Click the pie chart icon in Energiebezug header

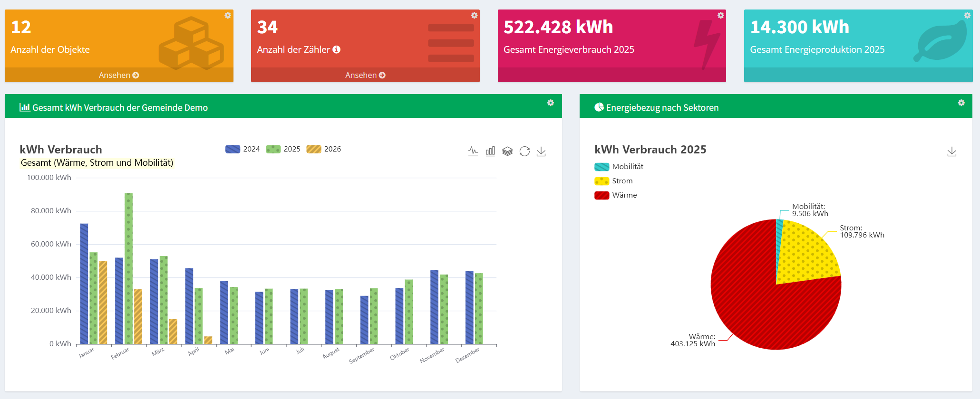click(x=599, y=107)
